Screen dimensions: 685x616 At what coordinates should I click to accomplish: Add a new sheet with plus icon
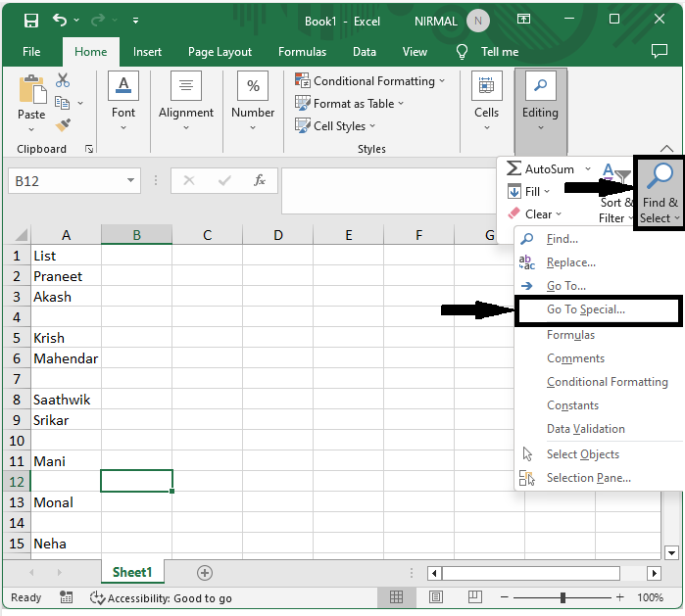(x=205, y=573)
